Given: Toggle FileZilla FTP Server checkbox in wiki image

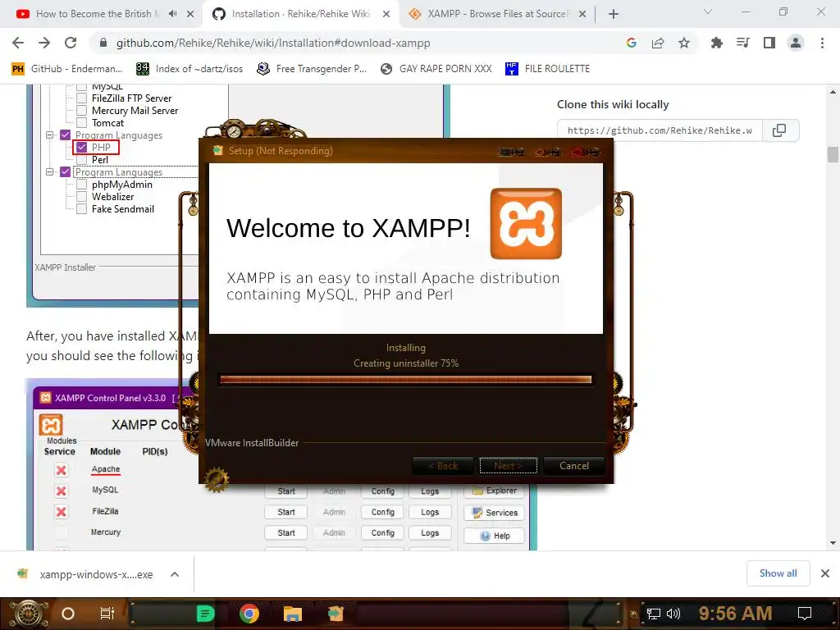Looking at the screenshot, I should click(81, 98).
